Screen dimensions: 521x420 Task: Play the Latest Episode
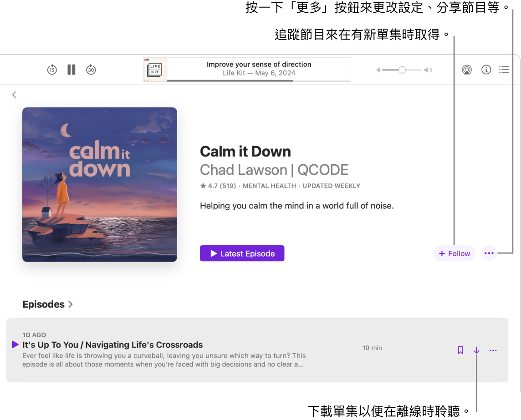(x=242, y=253)
